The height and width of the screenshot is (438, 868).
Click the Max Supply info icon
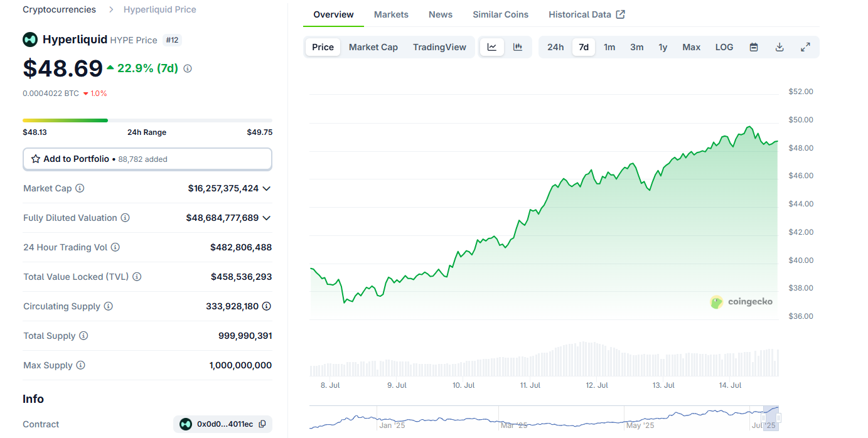(80, 365)
